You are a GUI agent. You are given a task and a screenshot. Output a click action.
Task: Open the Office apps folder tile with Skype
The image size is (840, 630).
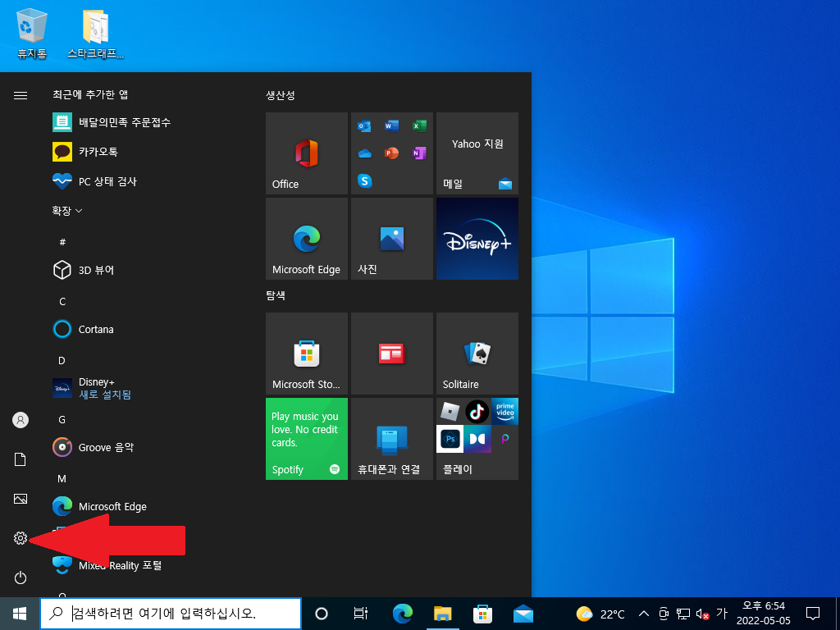point(391,153)
